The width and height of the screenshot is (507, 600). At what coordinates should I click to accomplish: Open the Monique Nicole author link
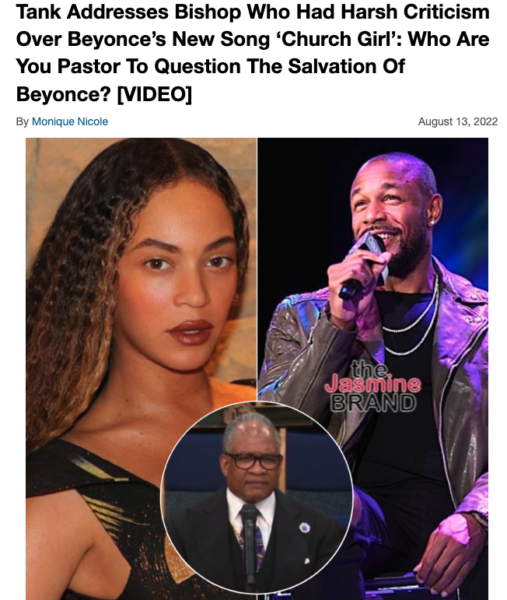(x=70, y=122)
